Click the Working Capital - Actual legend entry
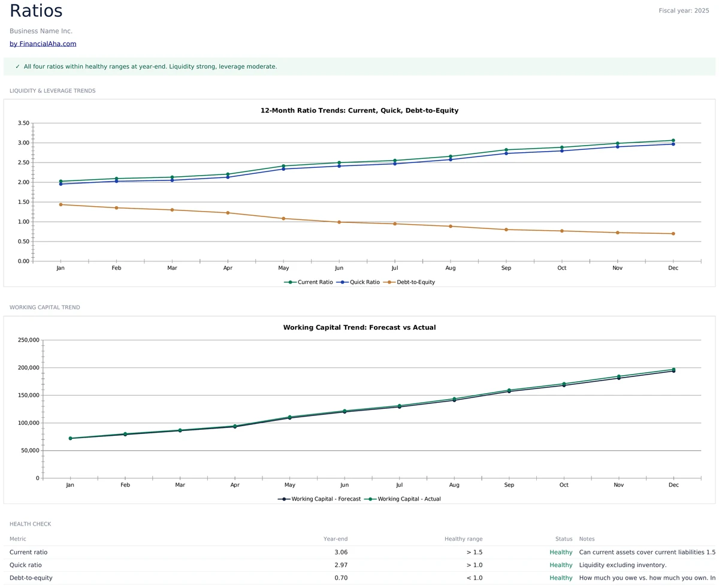The image size is (719, 588). point(403,499)
